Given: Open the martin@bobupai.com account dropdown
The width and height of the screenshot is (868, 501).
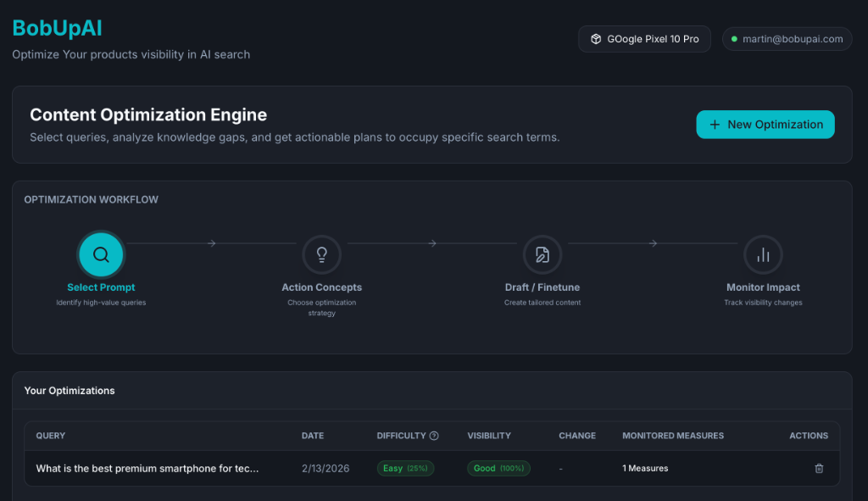Looking at the screenshot, I should [x=787, y=38].
